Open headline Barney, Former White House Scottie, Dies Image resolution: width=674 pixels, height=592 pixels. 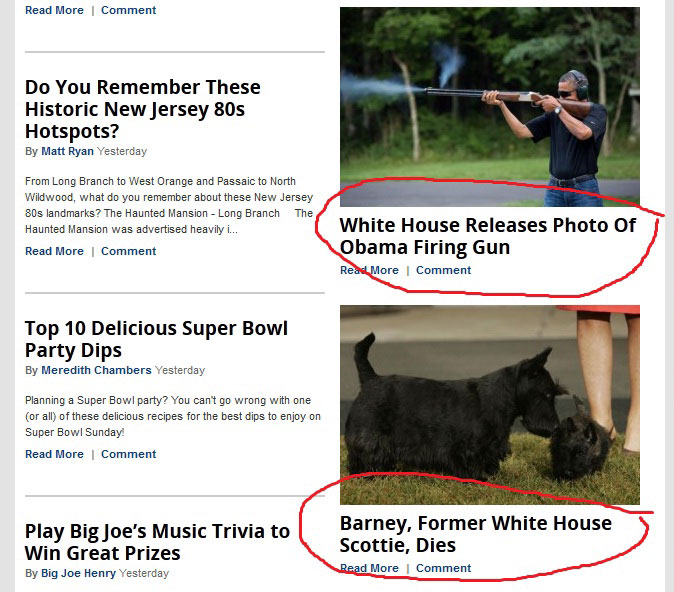[475, 534]
